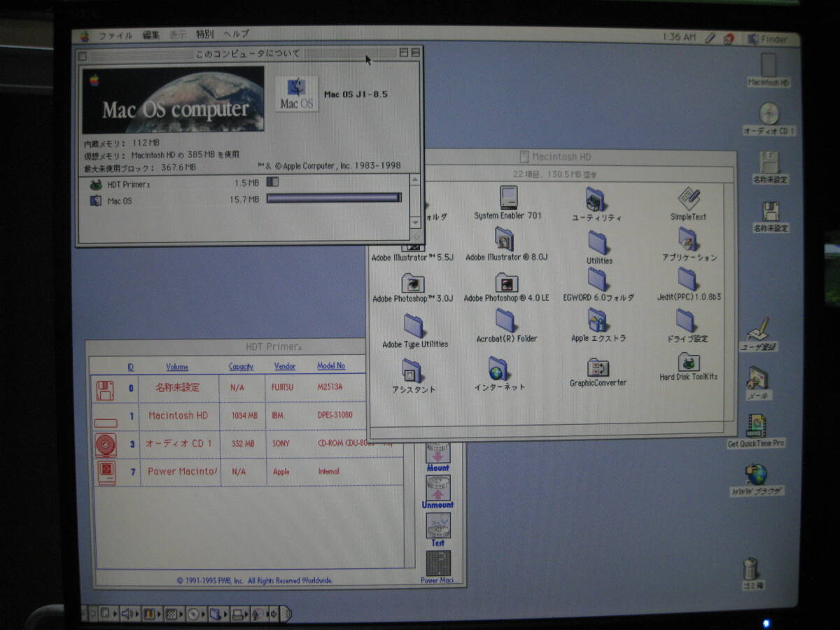
Task: Select the Macintosh HD row in HDT Primer
Action: [227, 416]
